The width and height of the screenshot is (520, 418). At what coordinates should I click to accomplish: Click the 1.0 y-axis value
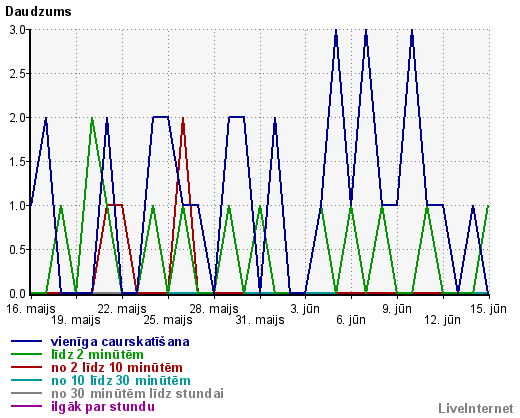tap(17, 206)
